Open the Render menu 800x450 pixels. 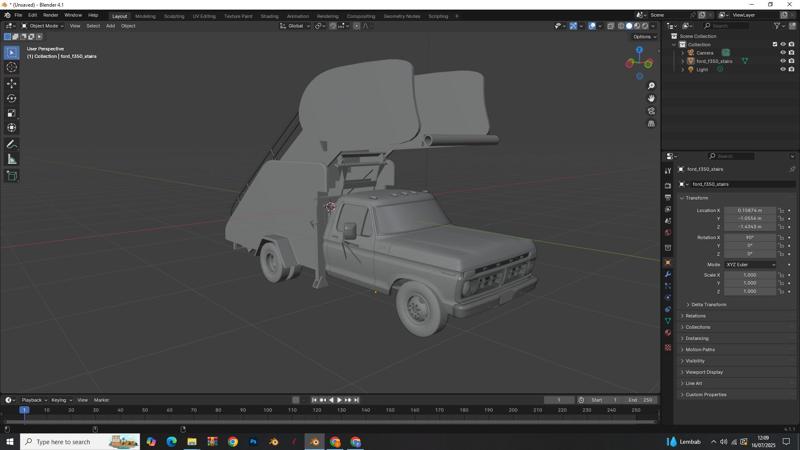(50, 15)
